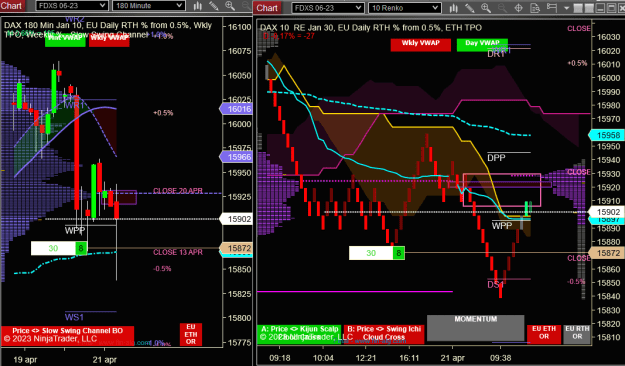Click 30 quantity field in left chart
Screen dimensions: 625x366
pos(53,248)
